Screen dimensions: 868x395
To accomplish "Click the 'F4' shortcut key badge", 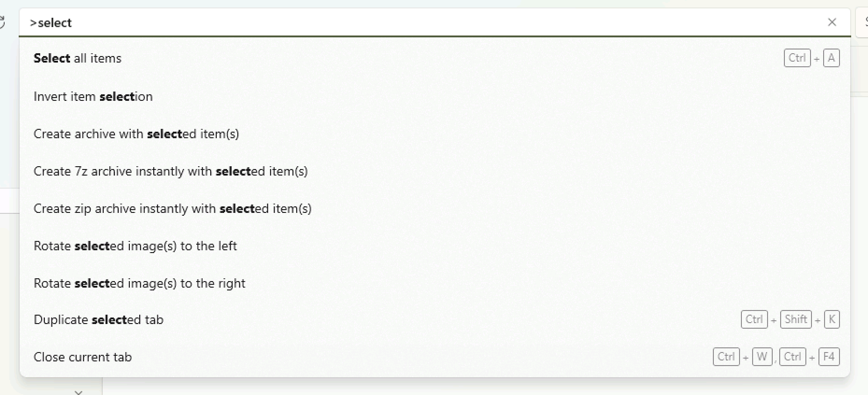I will point(829,357).
